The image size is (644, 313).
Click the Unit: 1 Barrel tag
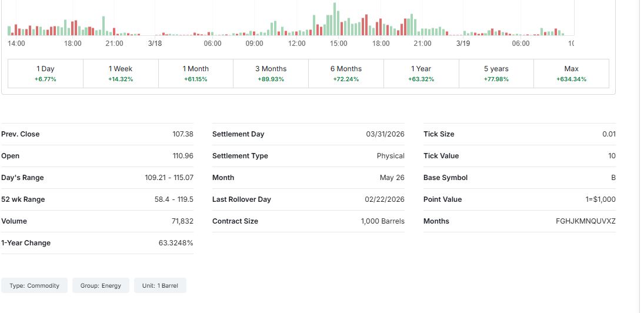(160, 286)
